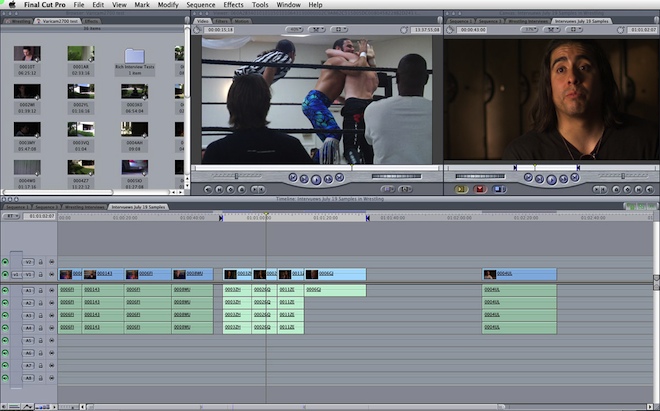Click the Generator button in the Viewer
660x411 pixels.
point(405,189)
